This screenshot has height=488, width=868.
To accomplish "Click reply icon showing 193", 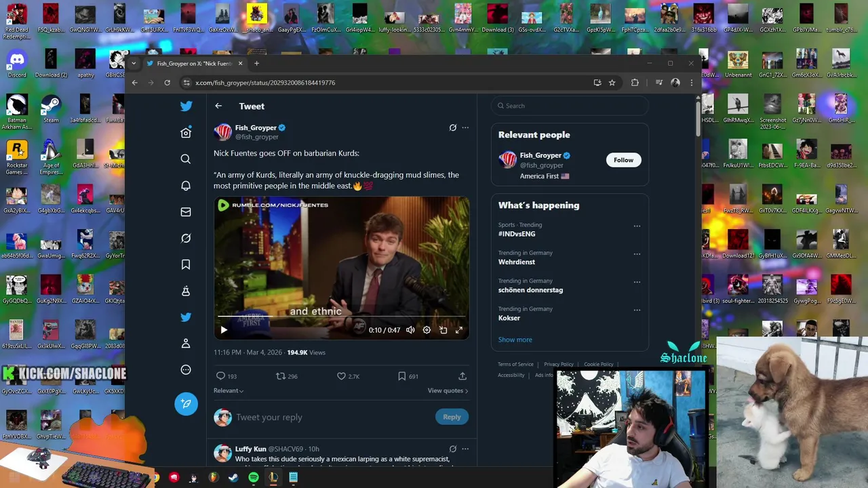I will point(220,375).
